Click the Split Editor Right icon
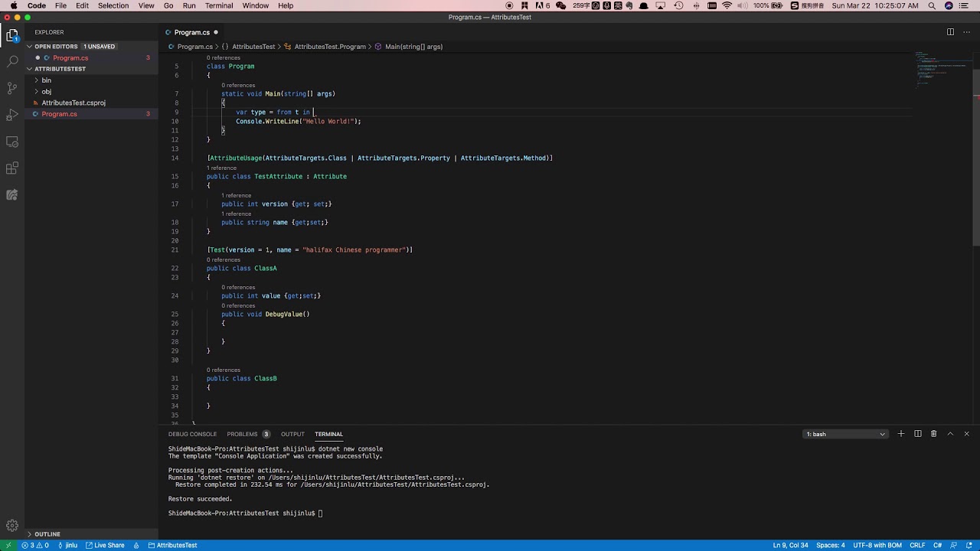Image resolution: width=980 pixels, height=551 pixels. pyautogui.click(x=950, y=32)
